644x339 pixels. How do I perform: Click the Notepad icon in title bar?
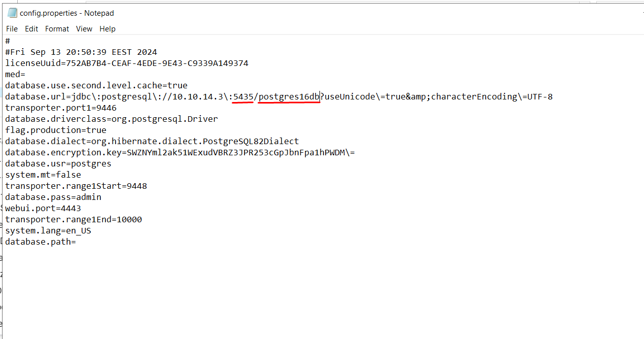(12, 13)
